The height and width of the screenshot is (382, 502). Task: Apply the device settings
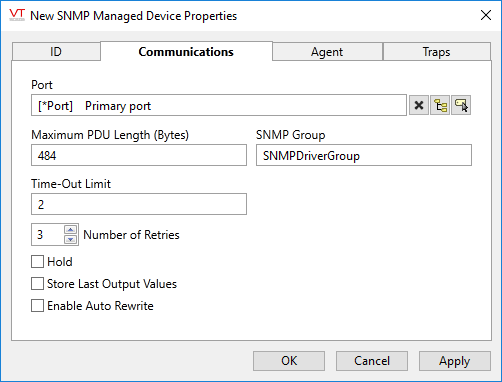coord(455,361)
